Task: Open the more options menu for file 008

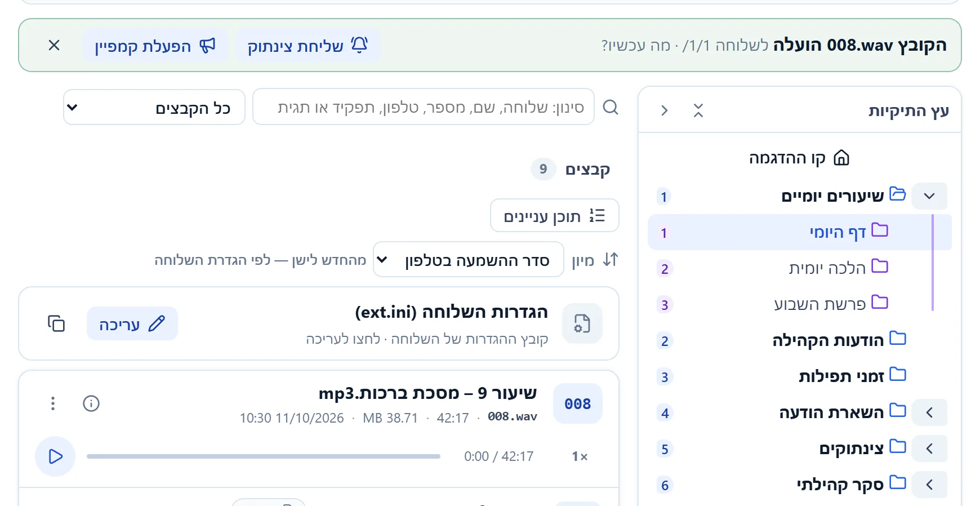Action: (x=53, y=403)
